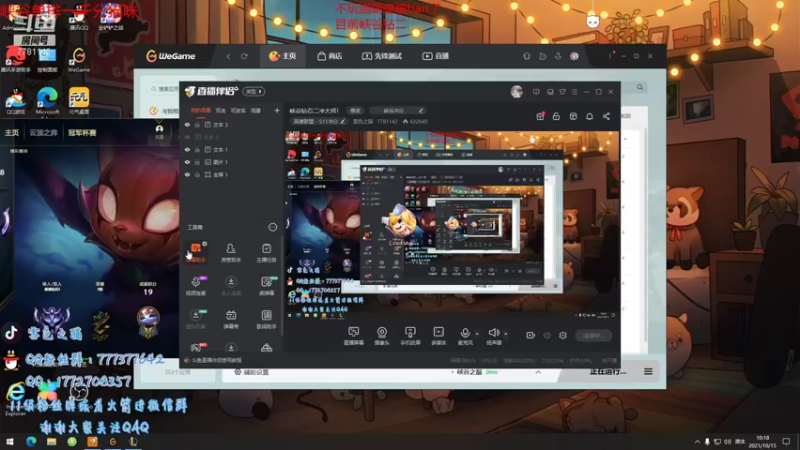Open File Explorer from the taskbar
Screen dimensions: 800x450
(x=52, y=441)
